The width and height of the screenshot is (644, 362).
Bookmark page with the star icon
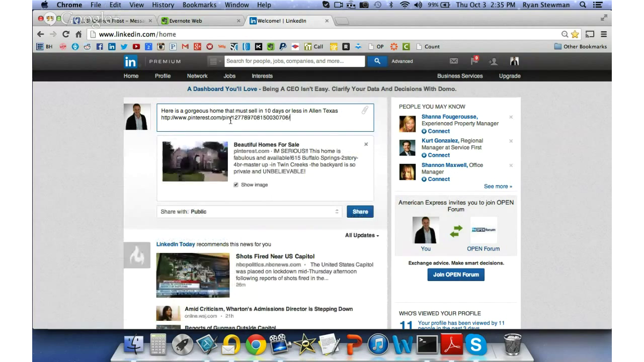575,34
